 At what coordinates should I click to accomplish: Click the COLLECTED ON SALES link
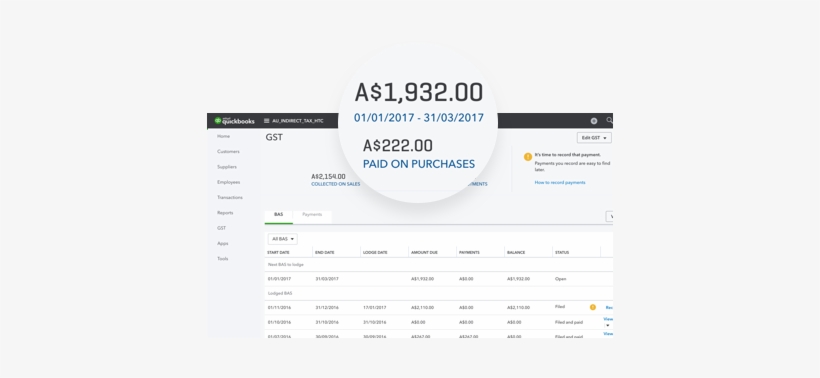(x=336, y=184)
